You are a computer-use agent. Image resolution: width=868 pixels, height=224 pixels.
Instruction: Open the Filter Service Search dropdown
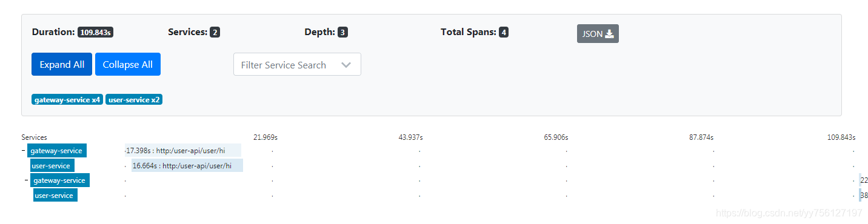[297, 64]
